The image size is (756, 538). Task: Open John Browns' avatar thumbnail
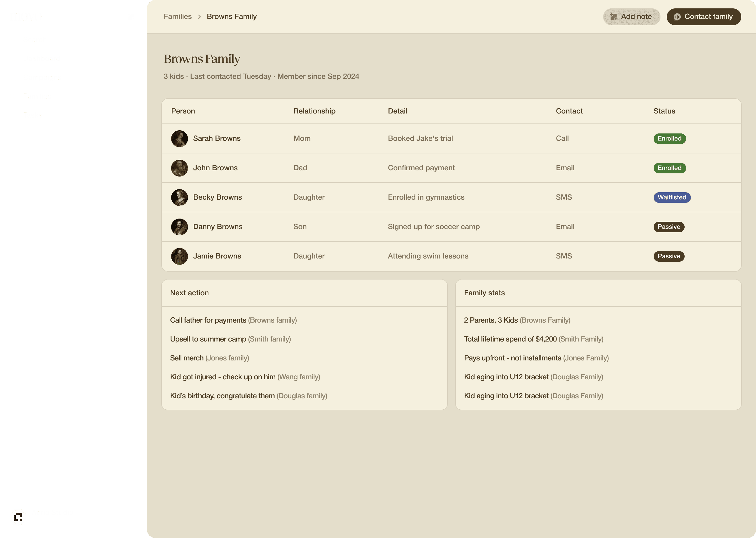(179, 168)
